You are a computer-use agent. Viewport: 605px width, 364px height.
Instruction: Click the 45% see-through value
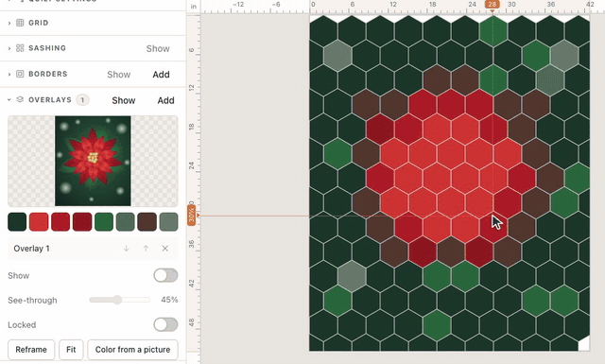[x=169, y=300]
